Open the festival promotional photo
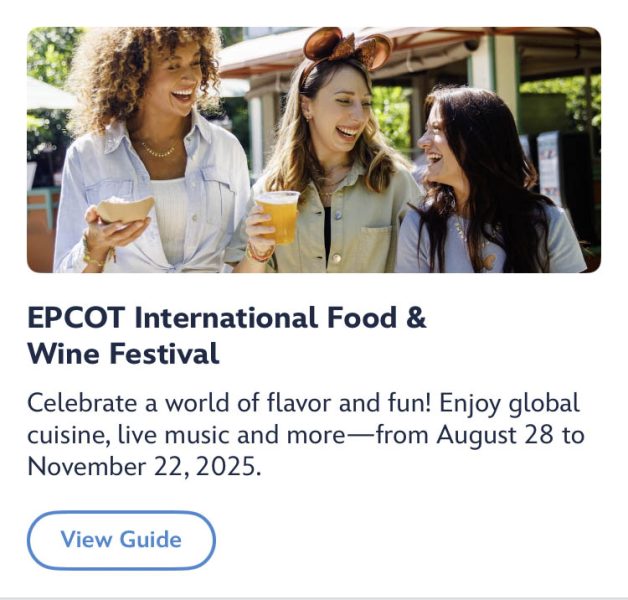Viewport: 628px width, 600px height. click(x=313, y=150)
